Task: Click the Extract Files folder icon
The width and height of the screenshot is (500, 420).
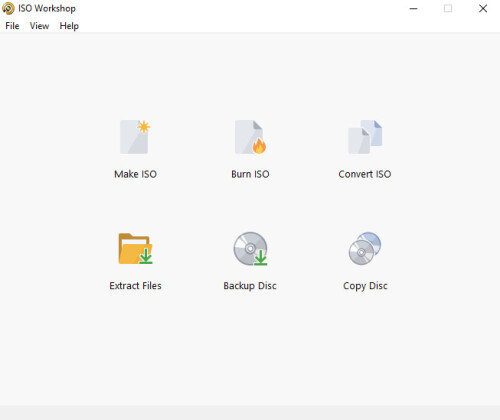Action: (135, 249)
